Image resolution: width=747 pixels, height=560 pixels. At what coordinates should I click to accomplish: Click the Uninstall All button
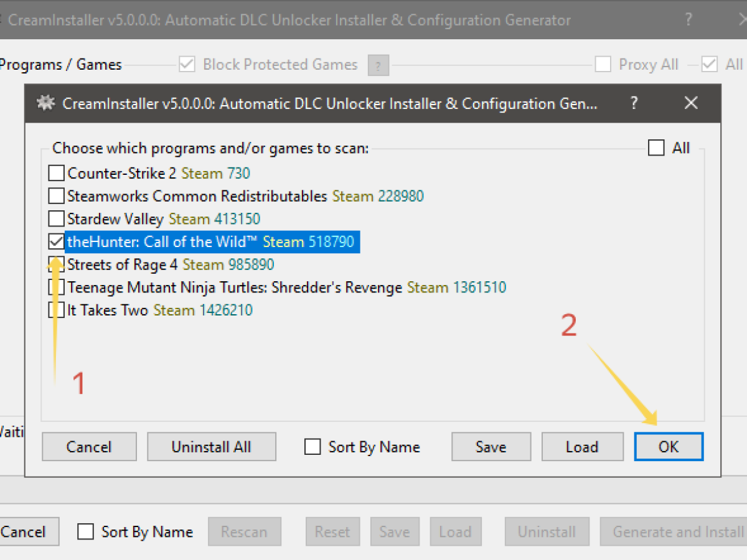point(211,447)
